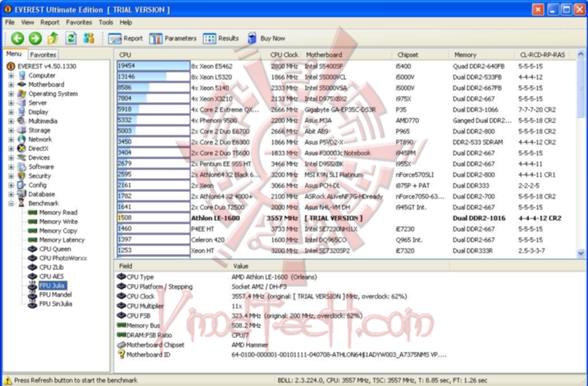Select CPU ZLib benchmark icon
The height and width of the screenshot is (386, 588).
pyautogui.click(x=33, y=267)
